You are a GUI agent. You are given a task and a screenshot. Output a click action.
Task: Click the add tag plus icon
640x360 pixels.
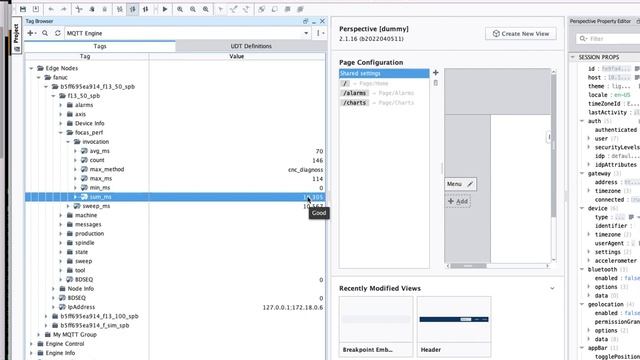coord(31,33)
